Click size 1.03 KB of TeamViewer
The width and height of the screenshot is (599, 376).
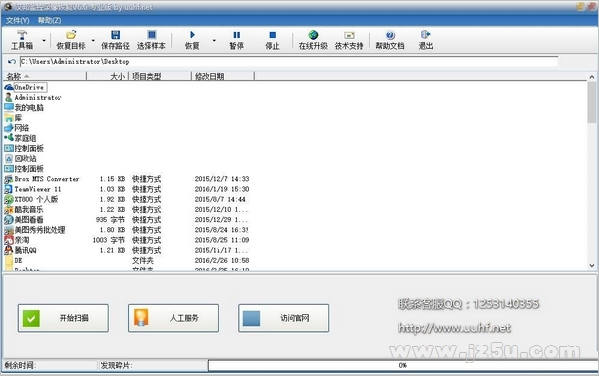[112, 189]
